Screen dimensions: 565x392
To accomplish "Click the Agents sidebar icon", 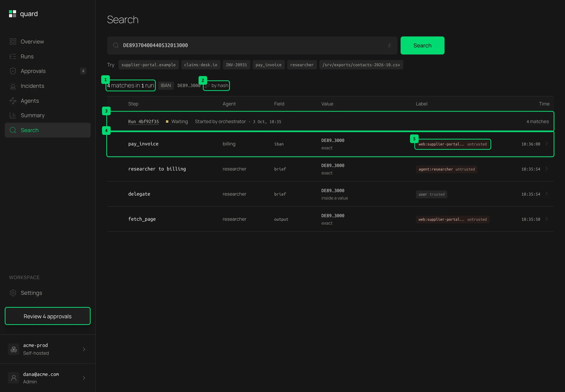I will [x=13, y=101].
